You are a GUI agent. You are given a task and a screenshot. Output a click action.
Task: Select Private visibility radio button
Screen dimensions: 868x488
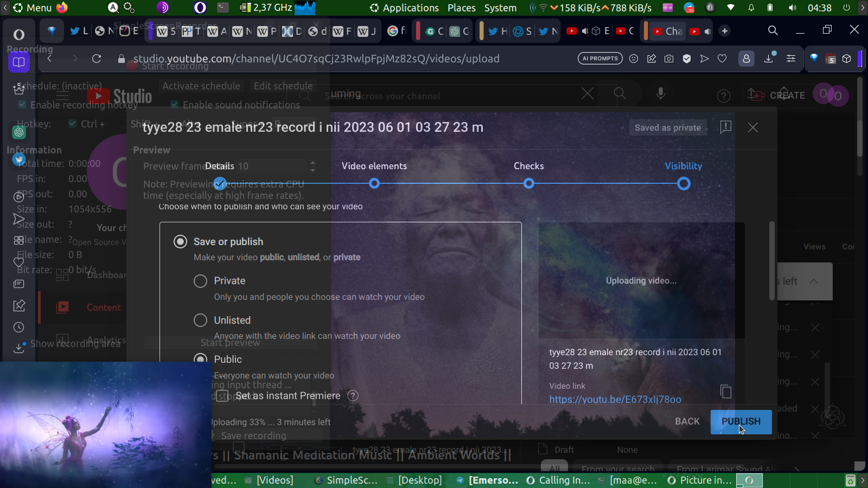(x=201, y=281)
